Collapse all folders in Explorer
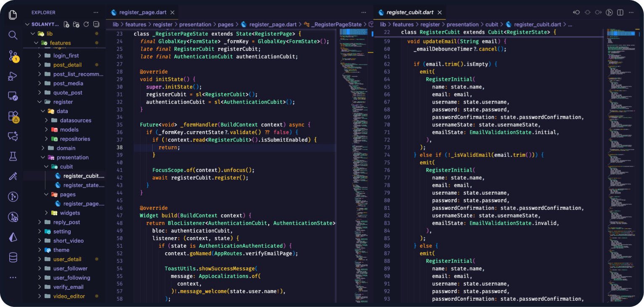The width and height of the screenshot is (644, 307). (x=96, y=24)
